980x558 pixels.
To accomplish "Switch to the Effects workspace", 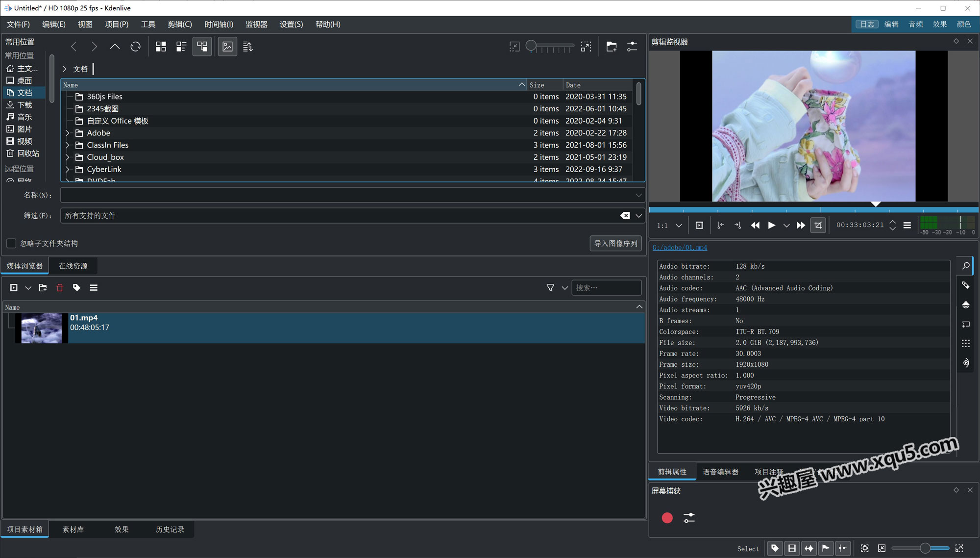I will point(939,24).
